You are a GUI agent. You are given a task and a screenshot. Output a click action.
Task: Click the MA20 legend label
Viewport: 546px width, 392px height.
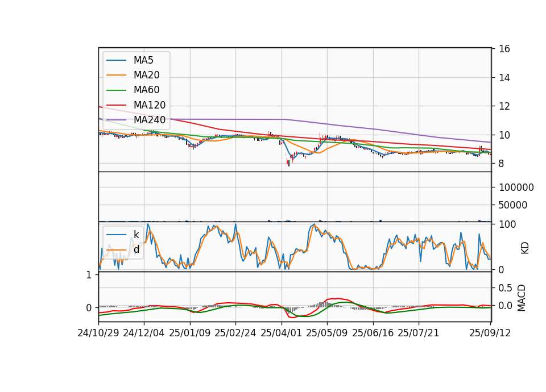146,75
